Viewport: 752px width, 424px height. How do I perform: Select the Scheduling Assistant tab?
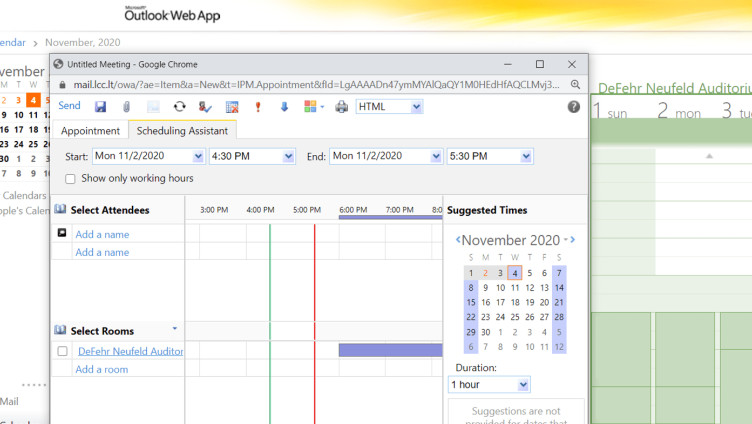point(182,131)
